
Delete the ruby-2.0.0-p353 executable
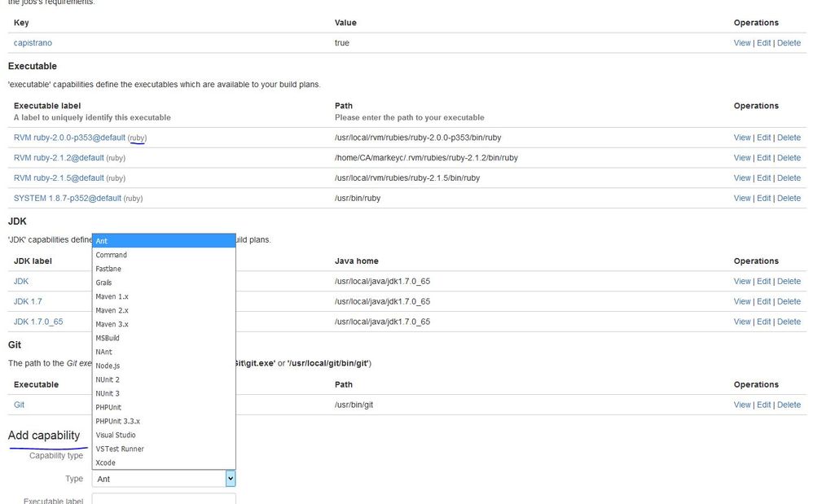pyautogui.click(x=789, y=138)
